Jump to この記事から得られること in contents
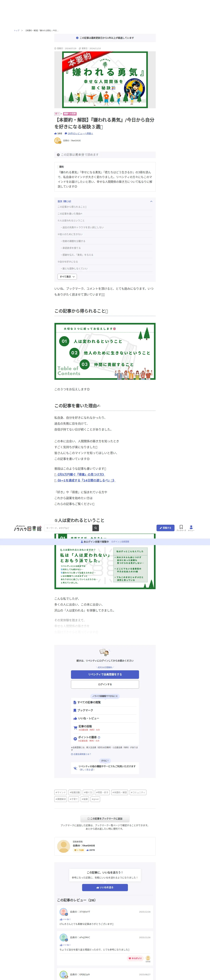The width and height of the screenshot is (210, 980). tap(72, 207)
